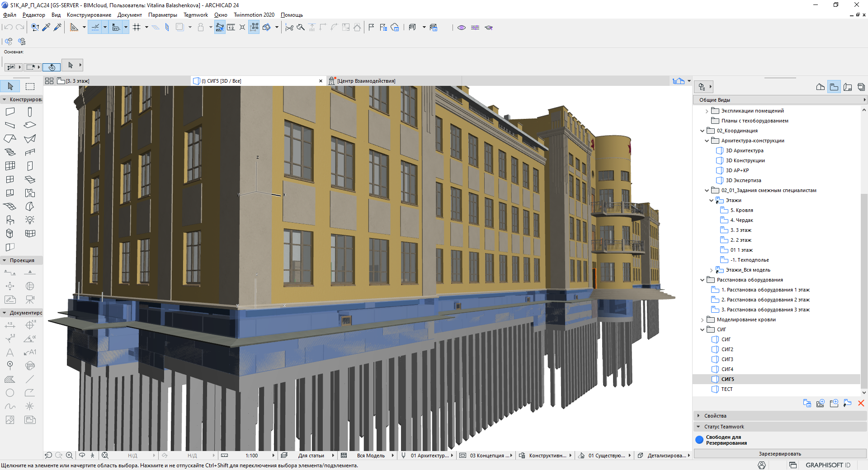The width and height of the screenshot is (868, 470).
Task: Toggle grid snap display
Action: 137,28
